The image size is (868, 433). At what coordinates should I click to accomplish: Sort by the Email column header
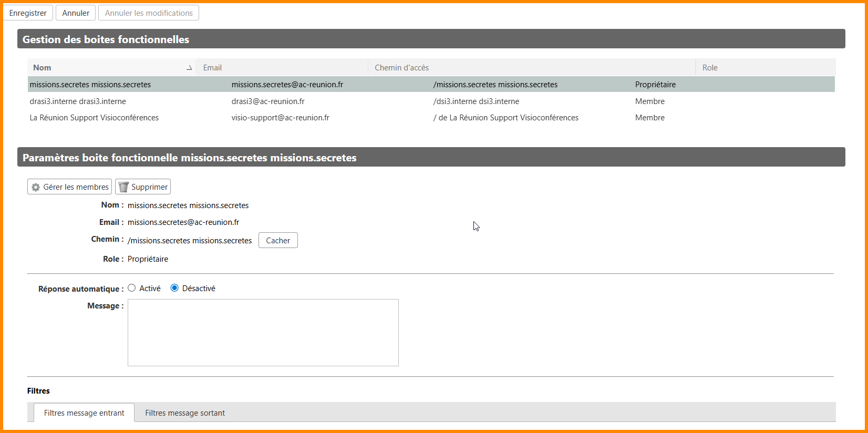212,68
